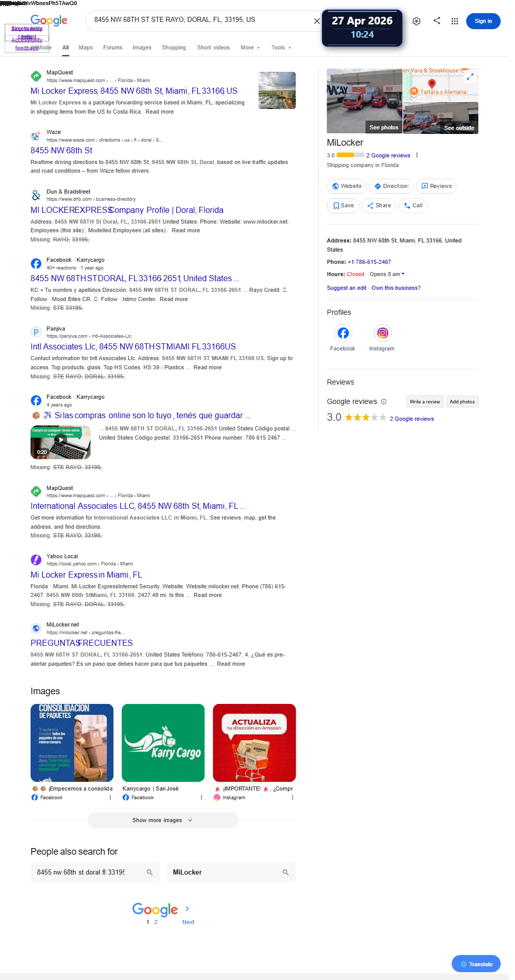The width and height of the screenshot is (515, 980).
Task: Open 2 Google reviews link beside rating bar
Action: [388, 155]
